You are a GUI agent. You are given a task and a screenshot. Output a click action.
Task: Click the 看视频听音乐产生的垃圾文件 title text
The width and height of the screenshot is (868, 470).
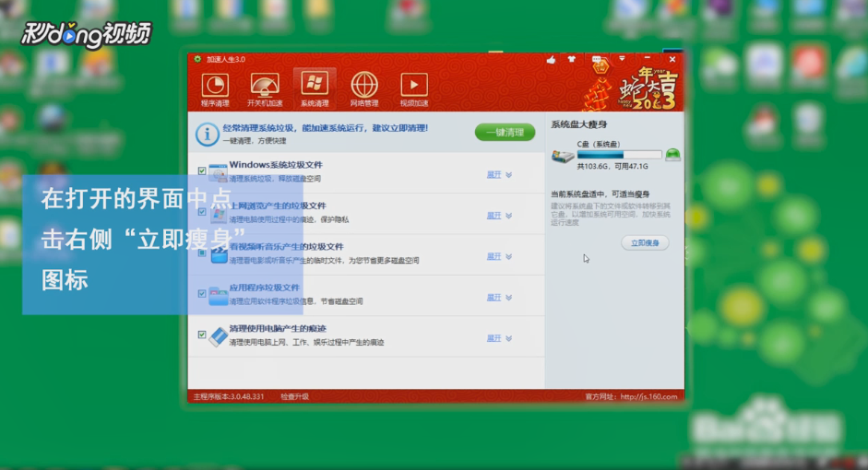pos(286,247)
